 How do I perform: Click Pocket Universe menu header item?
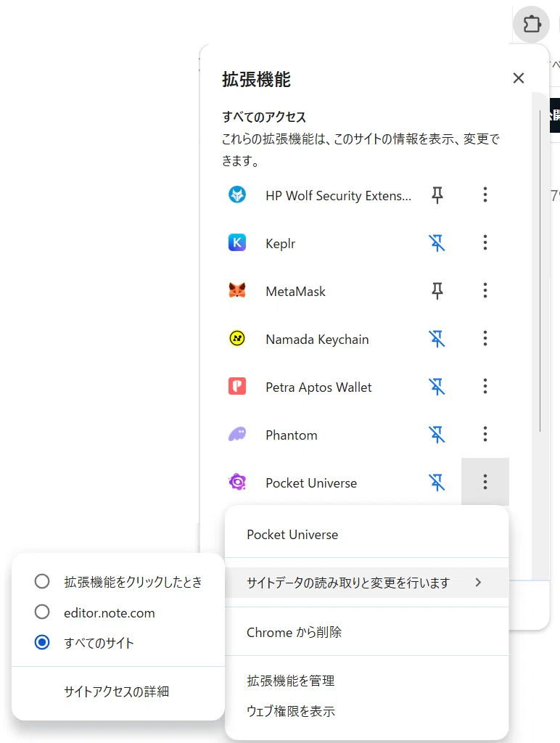pos(367,535)
